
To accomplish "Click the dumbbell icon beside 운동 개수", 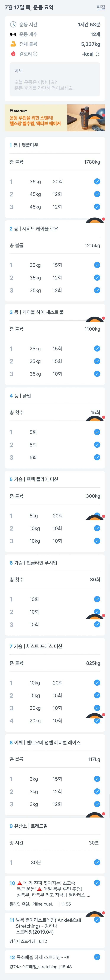I will (x=13, y=34).
